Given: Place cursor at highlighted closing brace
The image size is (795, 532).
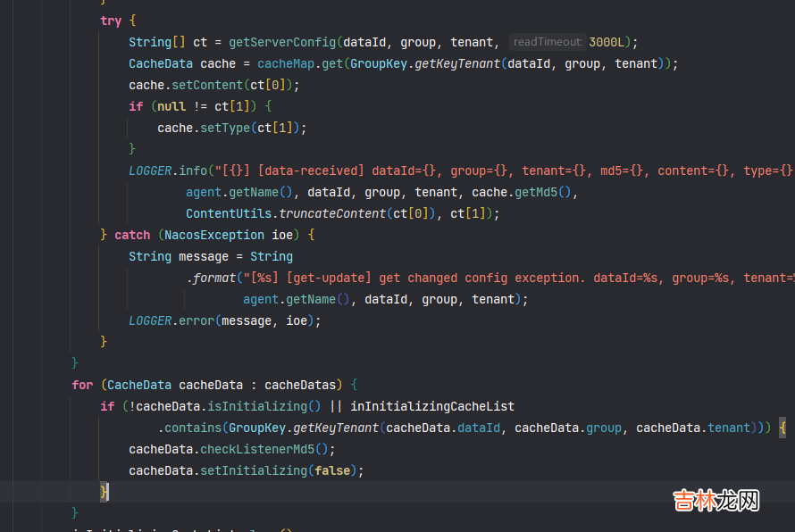Looking at the screenshot, I should click(105, 492).
